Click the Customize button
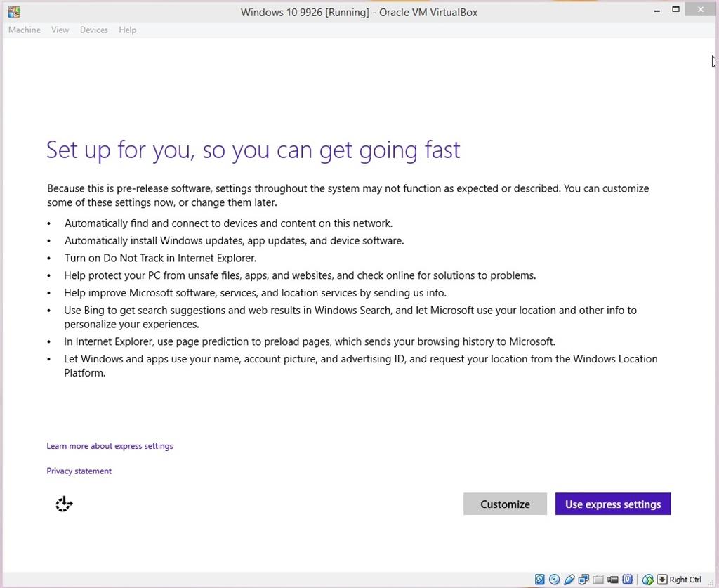 point(505,504)
